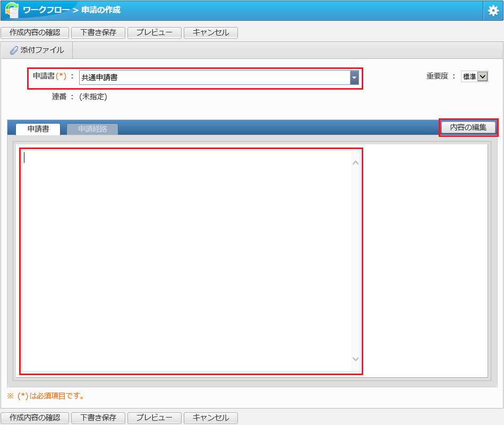Click bottom 下書き保存 button
Image resolution: width=504 pixels, height=425 pixels.
(98, 418)
